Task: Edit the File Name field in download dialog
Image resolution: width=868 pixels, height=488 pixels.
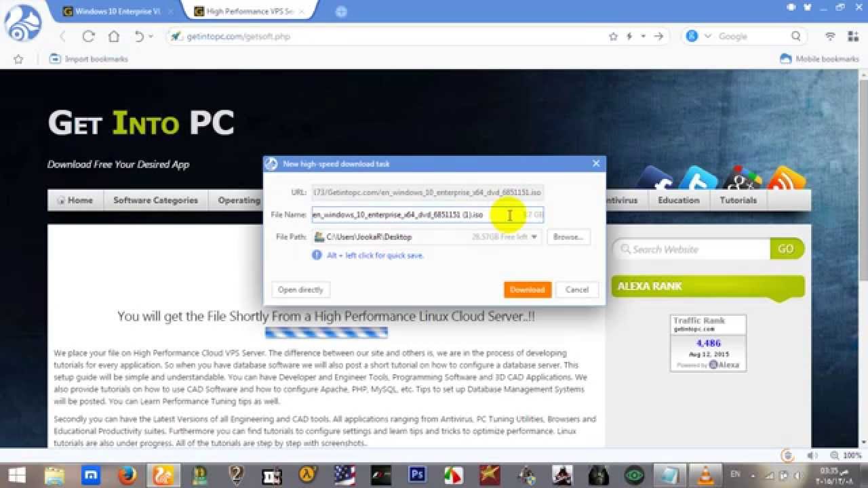Action: point(427,215)
